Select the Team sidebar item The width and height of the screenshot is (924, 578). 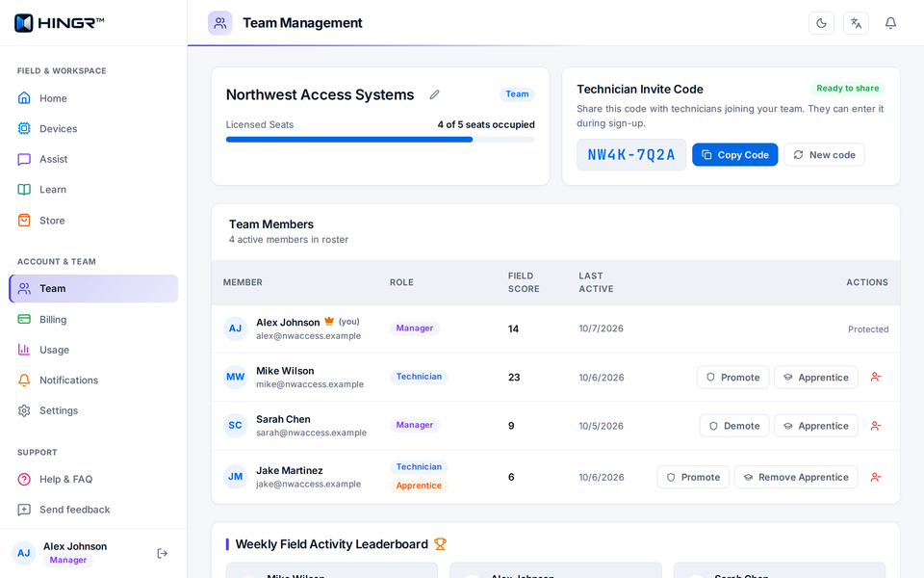pyautogui.click(x=93, y=288)
